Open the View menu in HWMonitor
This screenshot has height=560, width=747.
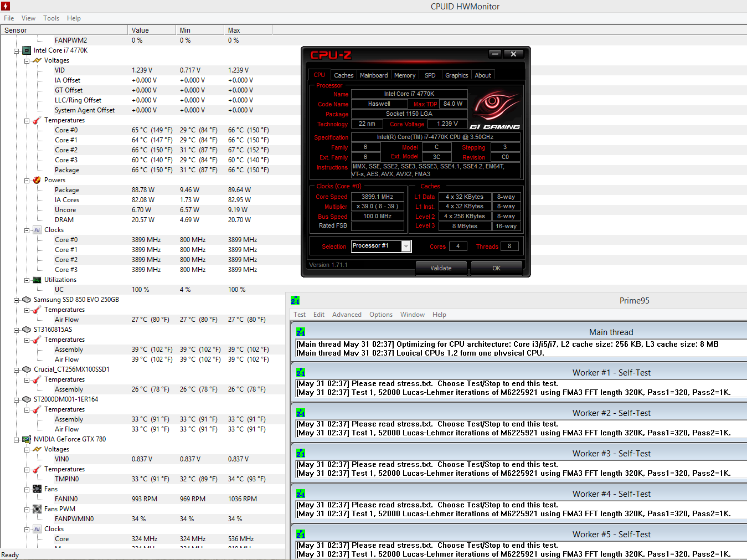29,18
